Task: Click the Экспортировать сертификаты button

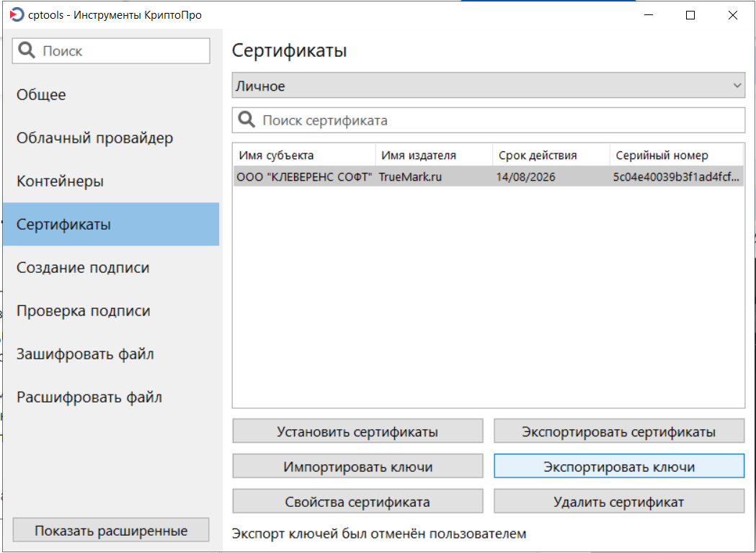Action: [619, 431]
